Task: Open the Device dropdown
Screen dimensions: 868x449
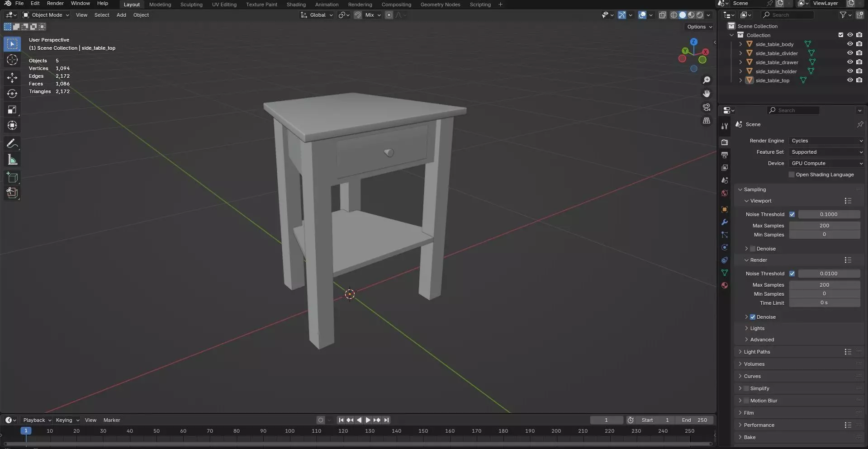Action: (x=826, y=163)
